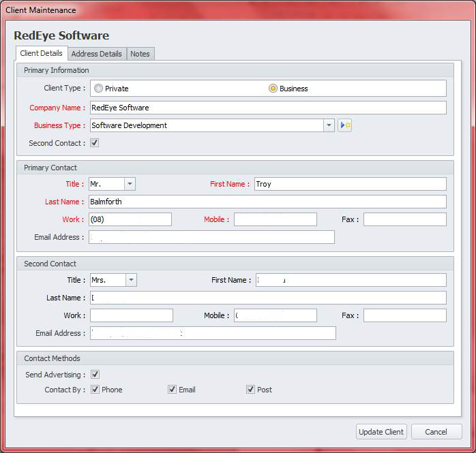The image size is (476, 453).
Task: Toggle the Second Contact checkbox
Action: click(x=94, y=143)
